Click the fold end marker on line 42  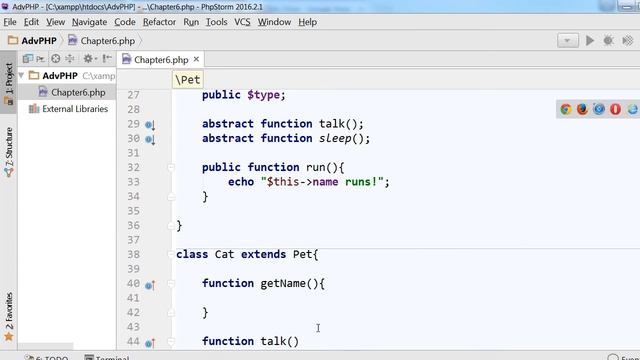pos(171,313)
